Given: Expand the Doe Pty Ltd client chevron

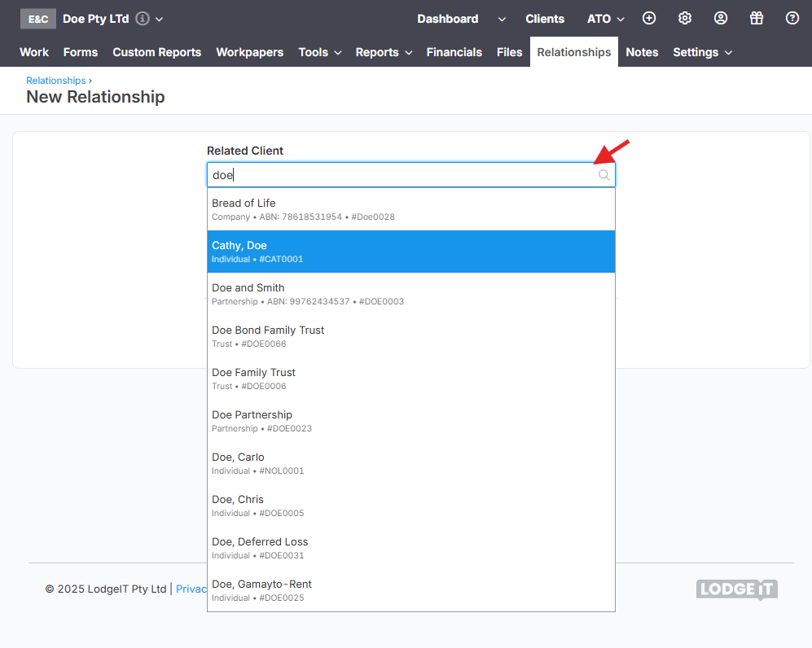Looking at the screenshot, I should [160, 20].
